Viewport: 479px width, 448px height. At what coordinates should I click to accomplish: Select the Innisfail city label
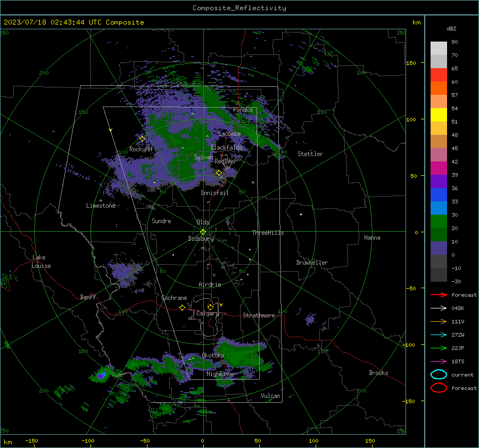214,193
